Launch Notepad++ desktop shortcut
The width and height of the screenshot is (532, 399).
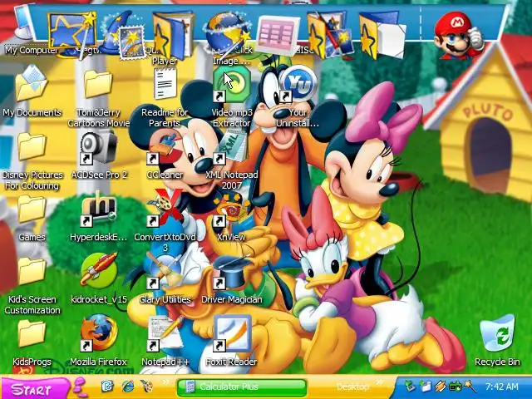coord(165,333)
